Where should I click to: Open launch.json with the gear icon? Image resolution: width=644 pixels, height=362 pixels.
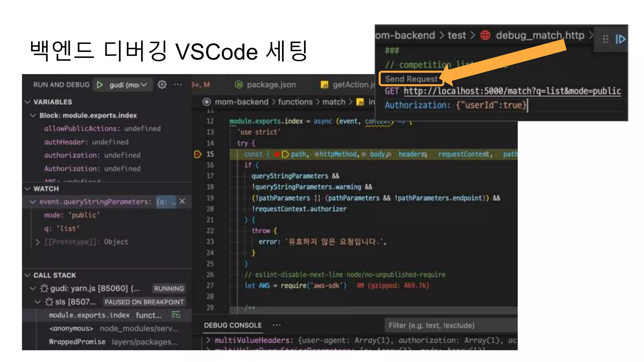(x=162, y=85)
